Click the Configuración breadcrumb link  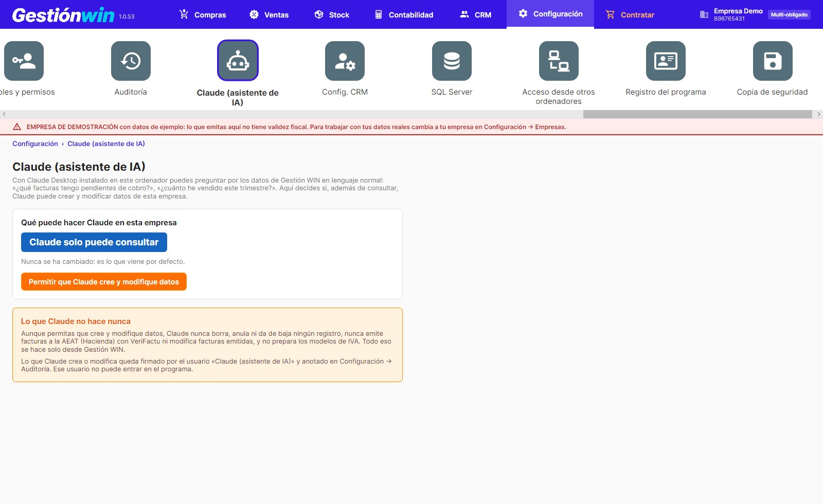(x=35, y=144)
